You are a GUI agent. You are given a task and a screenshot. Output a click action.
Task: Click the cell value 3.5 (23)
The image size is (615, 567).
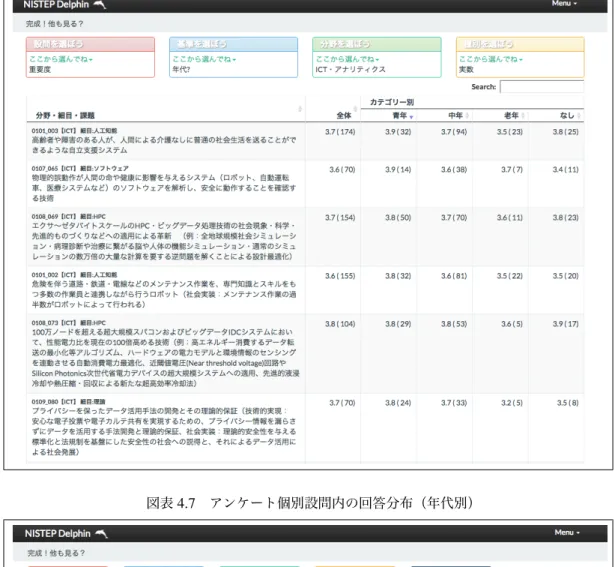509,132
